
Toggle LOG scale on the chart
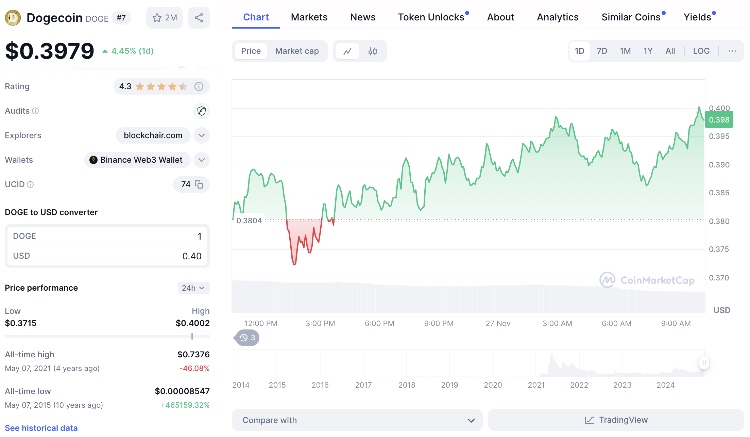coord(701,51)
